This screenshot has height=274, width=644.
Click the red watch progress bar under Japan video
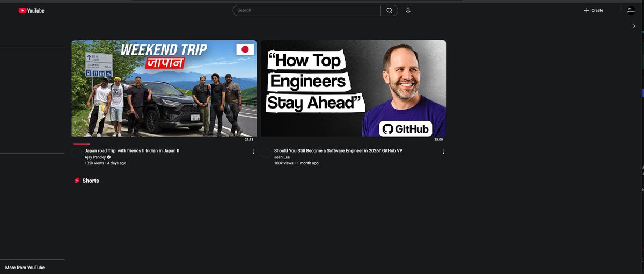81,144
